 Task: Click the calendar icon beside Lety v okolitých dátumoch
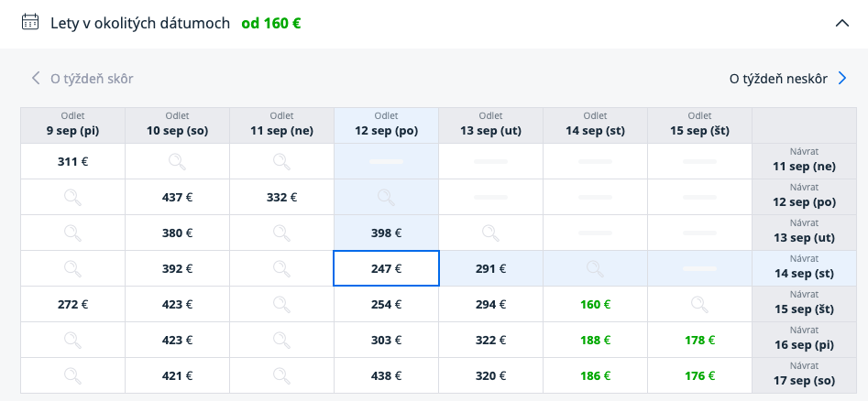pos(30,23)
